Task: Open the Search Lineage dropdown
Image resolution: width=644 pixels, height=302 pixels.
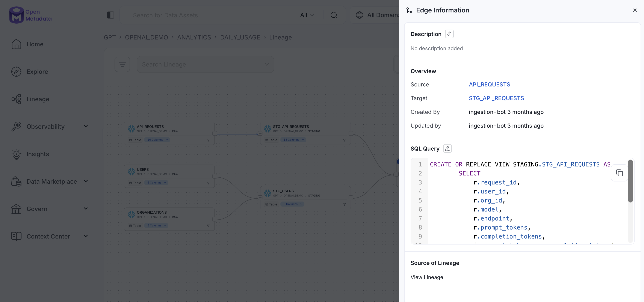Action: click(x=205, y=65)
